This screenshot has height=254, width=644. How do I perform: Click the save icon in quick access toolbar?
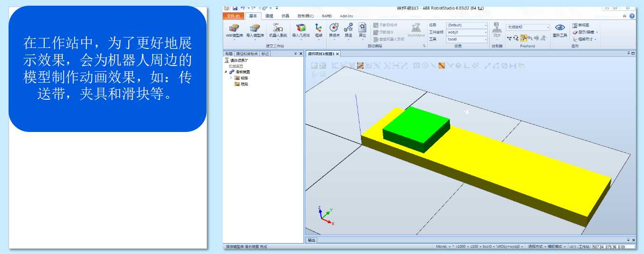(235, 8)
